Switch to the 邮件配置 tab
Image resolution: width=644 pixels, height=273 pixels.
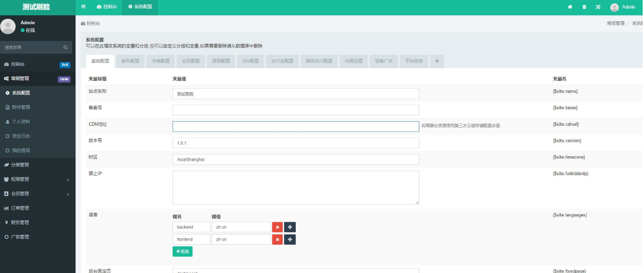[x=130, y=61]
